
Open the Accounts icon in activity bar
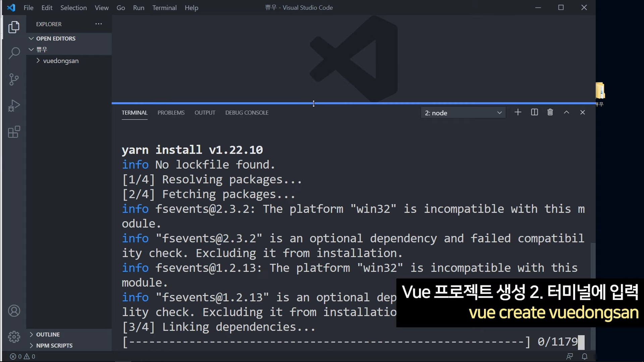point(14,311)
